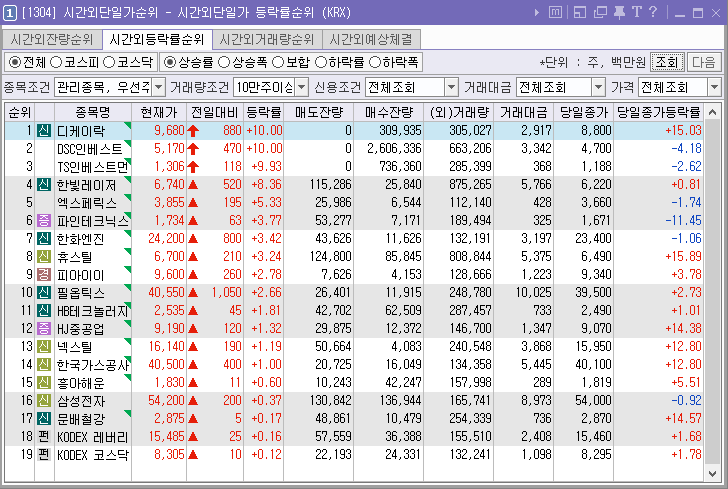This screenshot has width=728, height=489.
Task: Click the 신 badge next to 문배철강
Action: pos(44,418)
